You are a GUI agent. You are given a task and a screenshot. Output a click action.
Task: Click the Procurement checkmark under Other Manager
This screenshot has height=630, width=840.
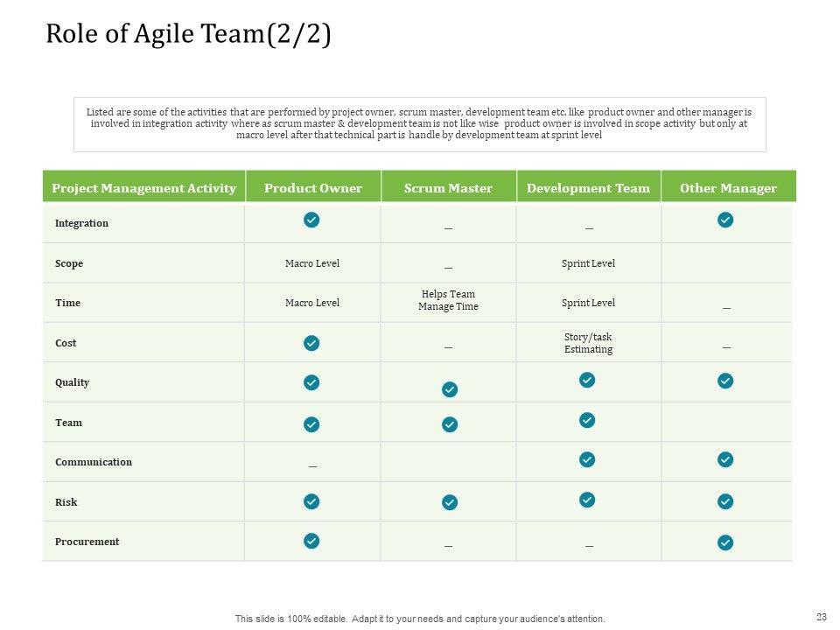point(724,543)
